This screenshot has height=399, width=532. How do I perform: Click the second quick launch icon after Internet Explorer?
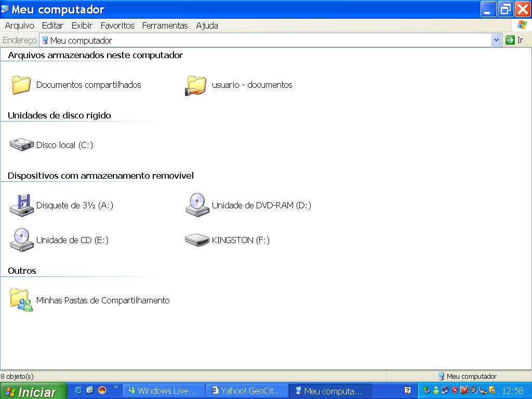pos(90,390)
